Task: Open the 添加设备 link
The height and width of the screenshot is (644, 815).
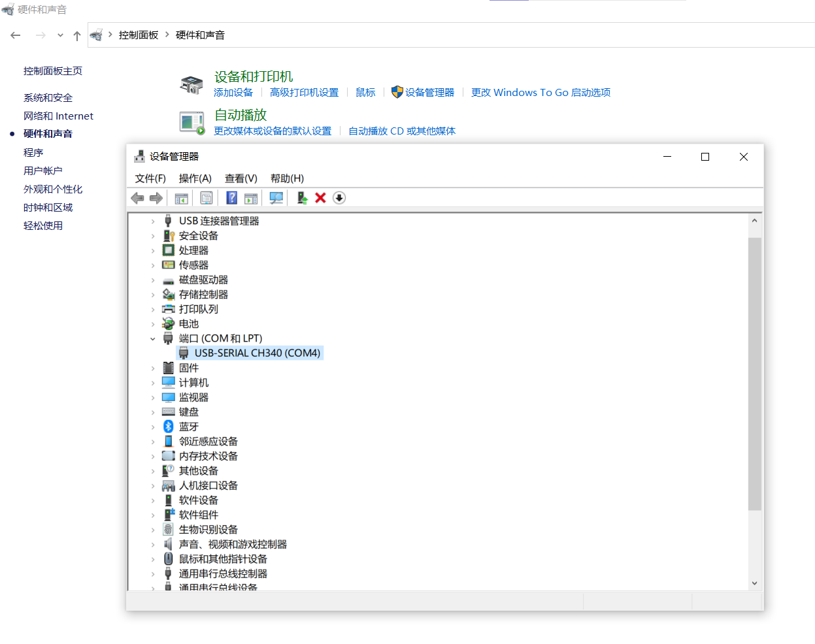Action: tap(233, 93)
